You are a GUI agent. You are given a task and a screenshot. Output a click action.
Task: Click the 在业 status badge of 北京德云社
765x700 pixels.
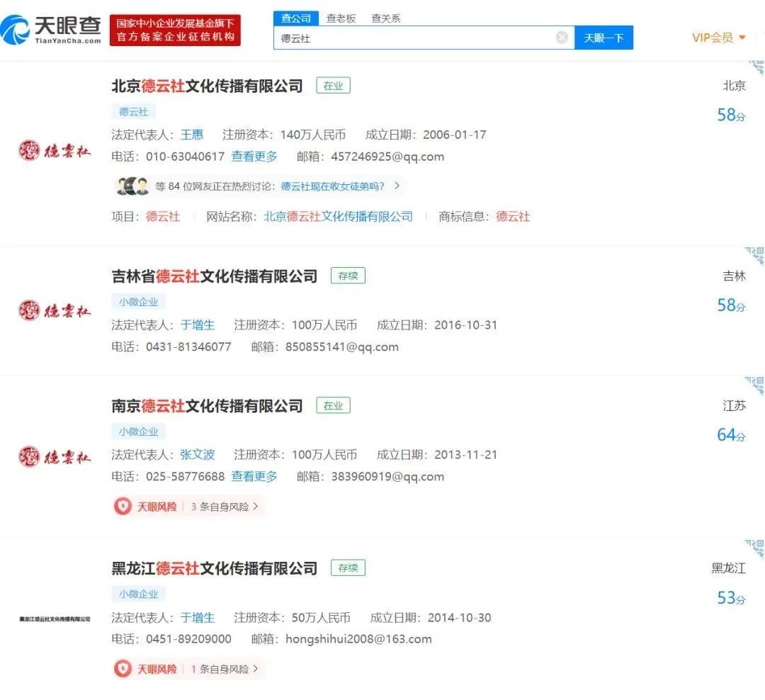point(333,86)
